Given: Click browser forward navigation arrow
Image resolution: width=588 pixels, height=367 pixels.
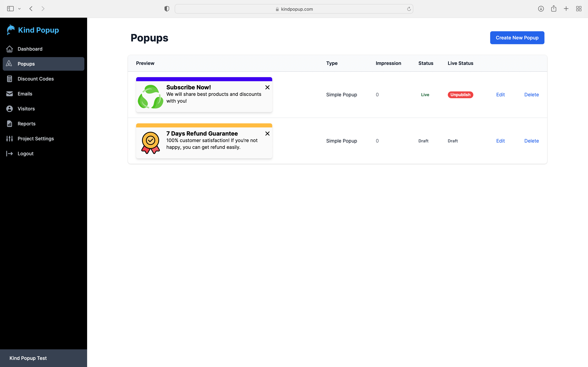Looking at the screenshot, I should 43,9.
